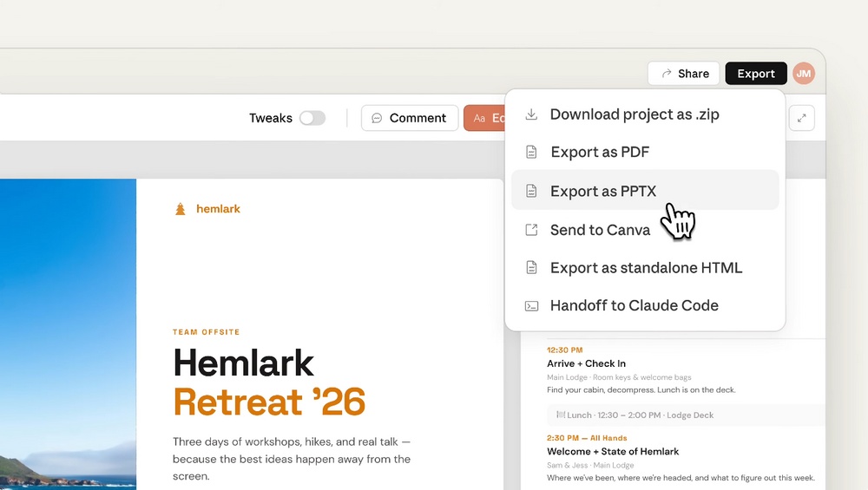The height and width of the screenshot is (490, 868).
Task: Click the Comment button
Action: click(409, 118)
